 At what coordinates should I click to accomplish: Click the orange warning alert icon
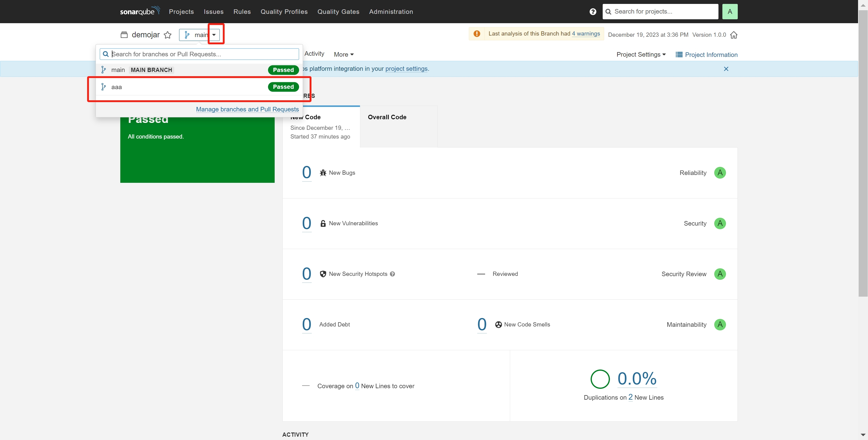click(x=476, y=34)
